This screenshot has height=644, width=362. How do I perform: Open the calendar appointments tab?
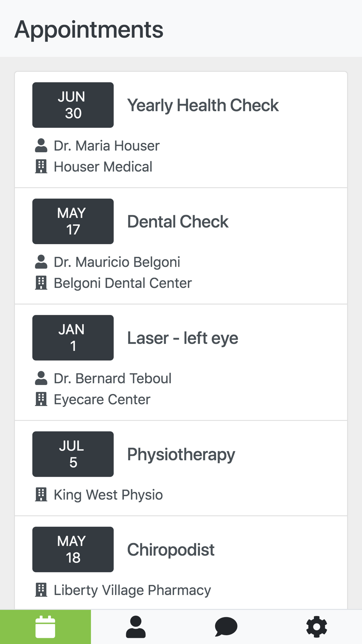click(45, 627)
